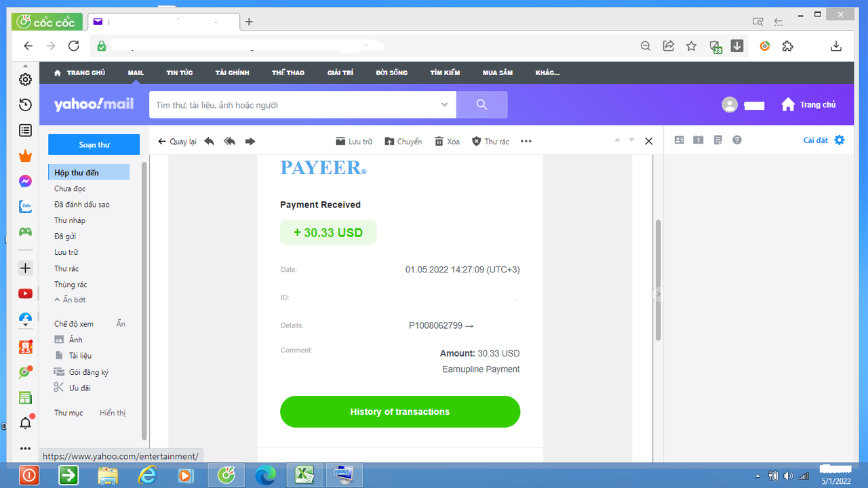Open details link P1008062799

coord(441,325)
